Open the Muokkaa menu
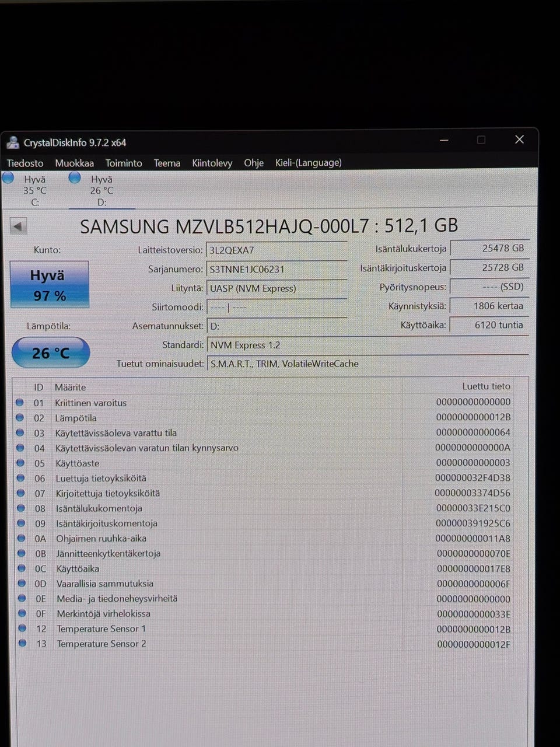This screenshot has height=747, width=560. tap(74, 163)
